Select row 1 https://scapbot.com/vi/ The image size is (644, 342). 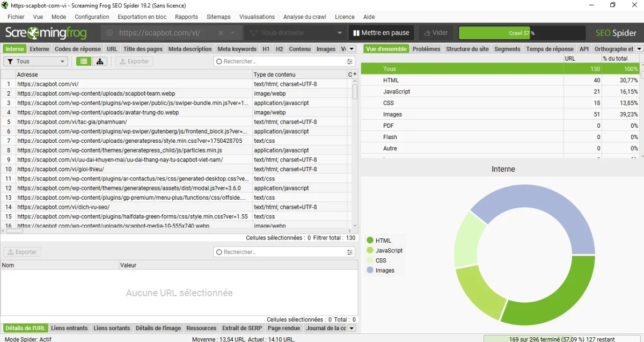pyautogui.click(x=176, y=84)
